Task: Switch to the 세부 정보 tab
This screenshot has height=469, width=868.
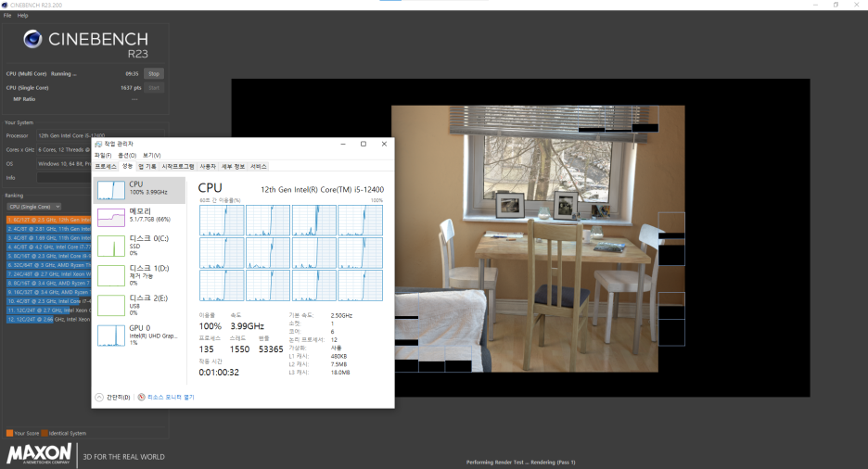Action: coord(233,167)
